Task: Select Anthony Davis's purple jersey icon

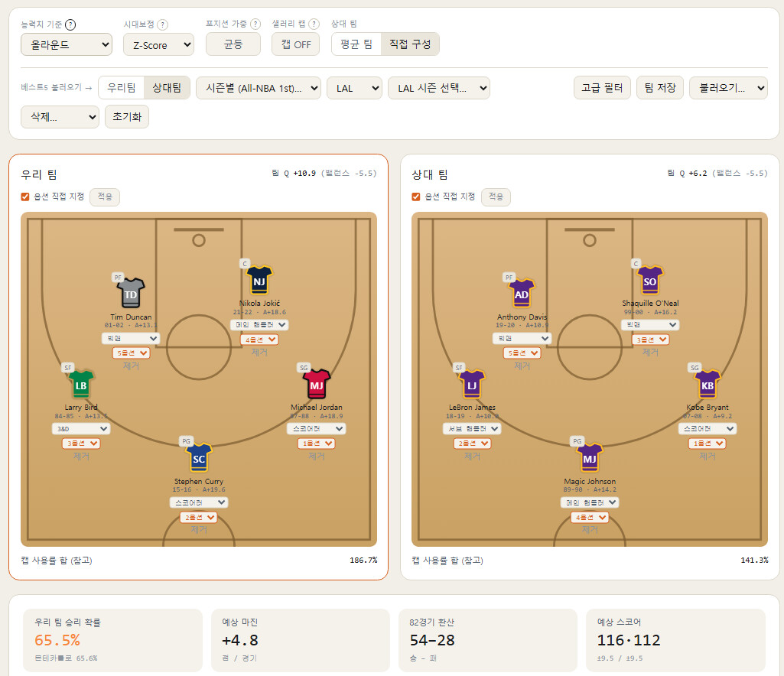Action: 522,294
